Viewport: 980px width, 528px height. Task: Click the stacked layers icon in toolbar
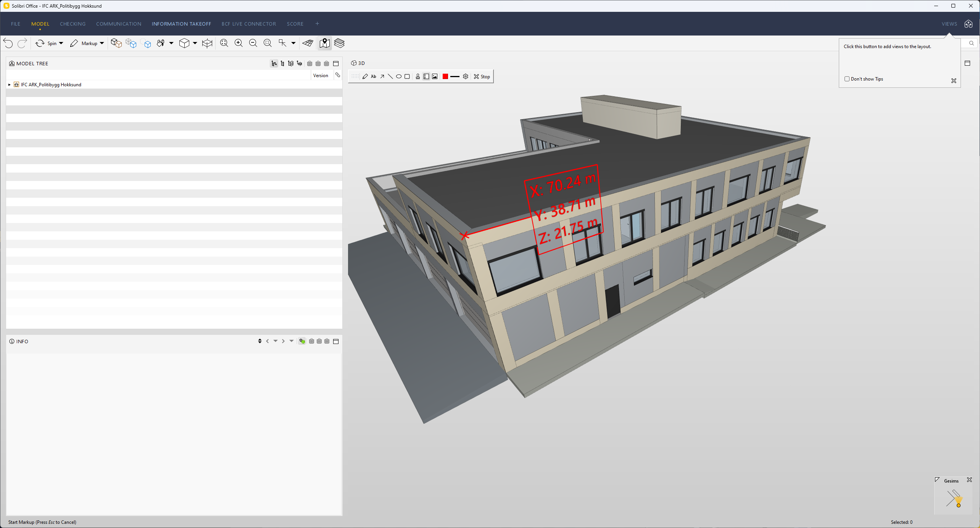(339, 43)
